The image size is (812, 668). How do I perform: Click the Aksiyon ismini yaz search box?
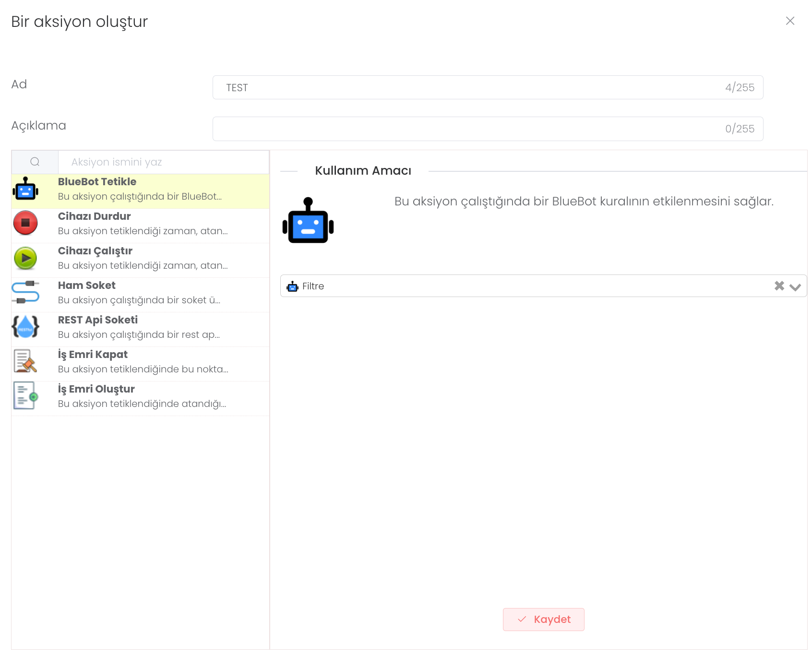point(163,162)
